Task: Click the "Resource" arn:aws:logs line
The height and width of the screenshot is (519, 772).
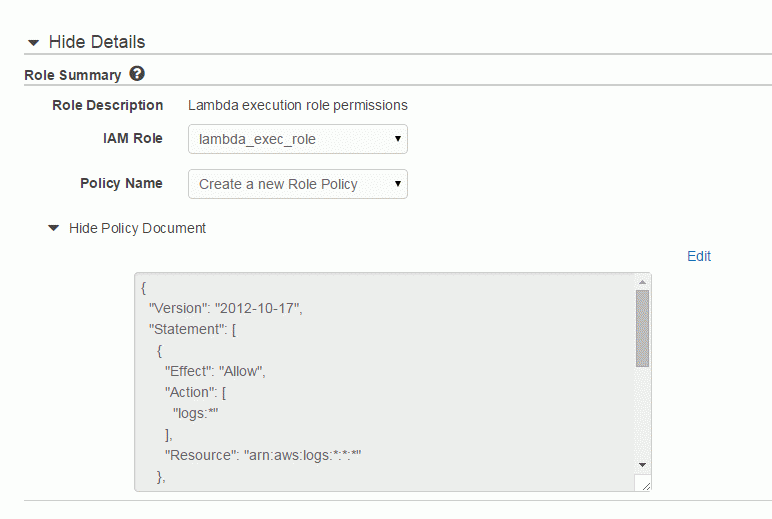Action: (263, 455)
